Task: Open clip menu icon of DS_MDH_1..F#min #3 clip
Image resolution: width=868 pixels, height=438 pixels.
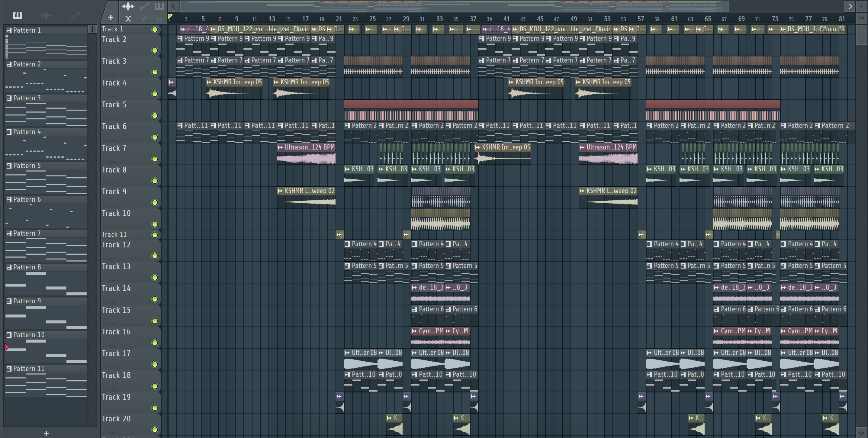Action: 783,29
